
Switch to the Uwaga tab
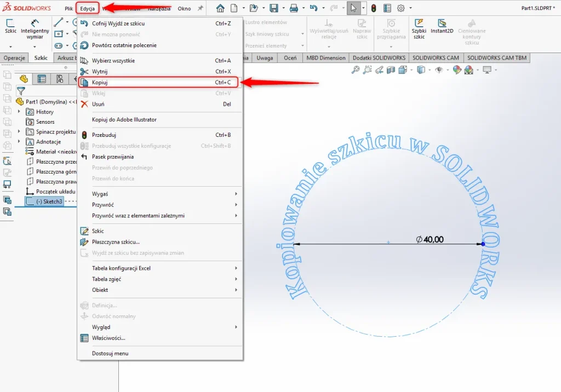pyautogui.click(x=265, y=57)
